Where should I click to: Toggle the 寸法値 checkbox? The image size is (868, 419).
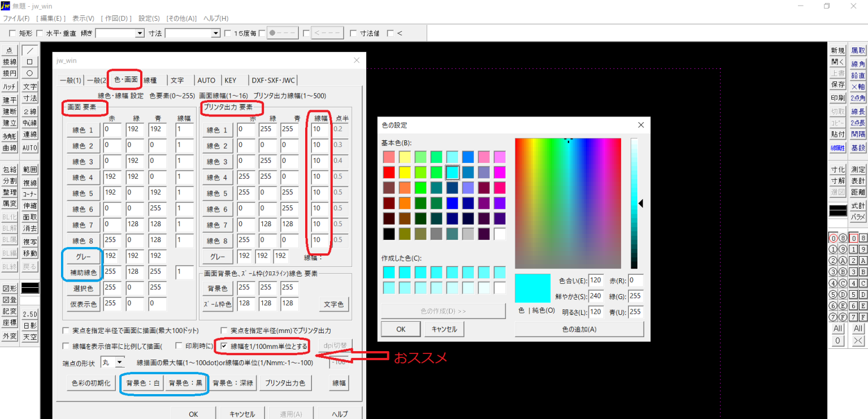(354, 33)
